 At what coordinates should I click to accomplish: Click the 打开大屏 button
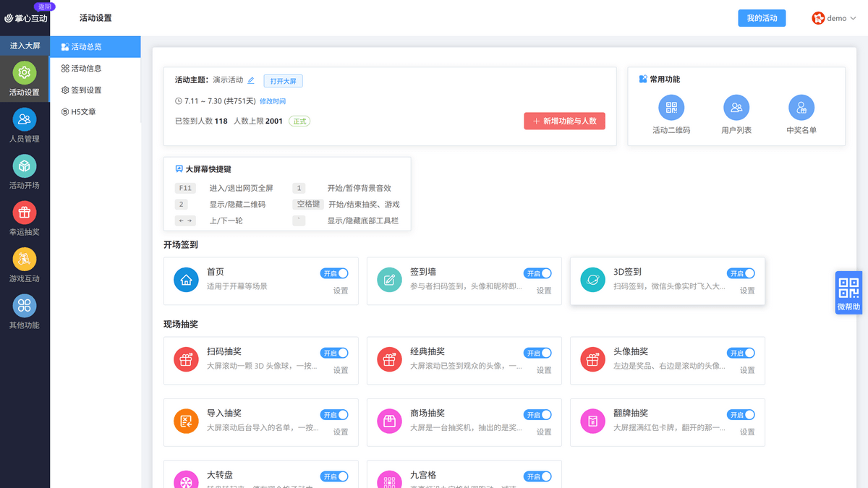(283, 81)
